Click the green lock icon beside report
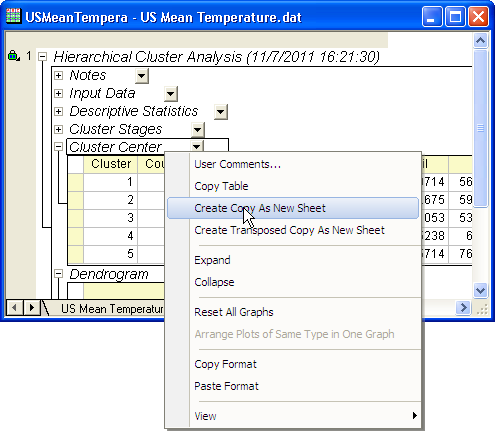This screenshot has width=496, height=433. pos(13,56)
